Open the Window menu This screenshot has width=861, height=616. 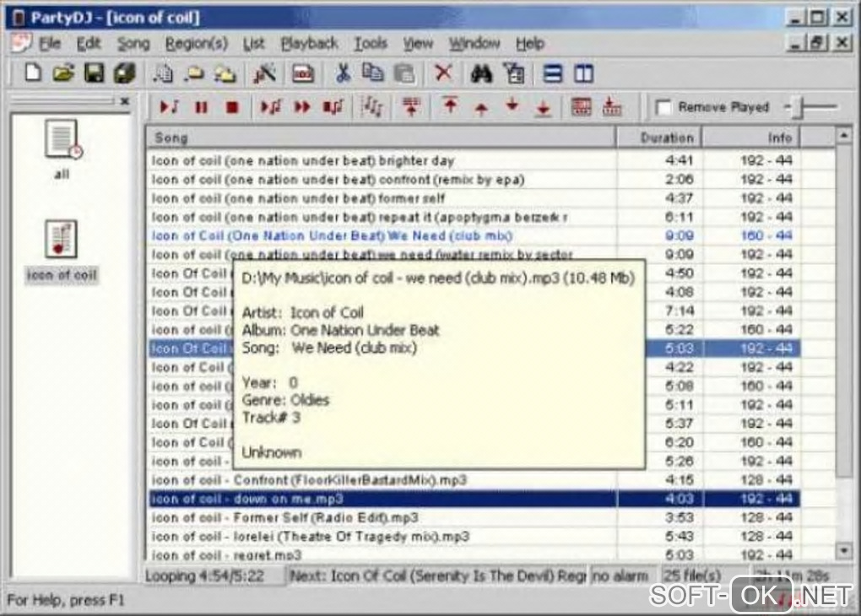[474, 43]
